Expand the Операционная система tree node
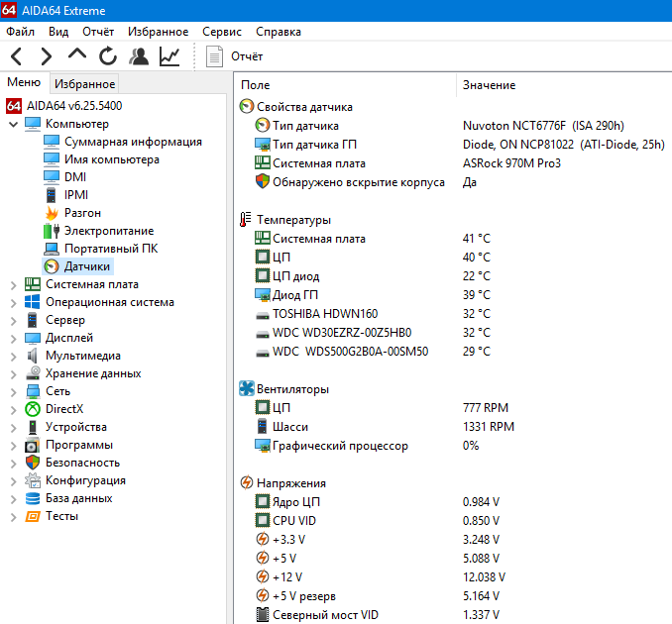The image size is (672, 624). 13,303
